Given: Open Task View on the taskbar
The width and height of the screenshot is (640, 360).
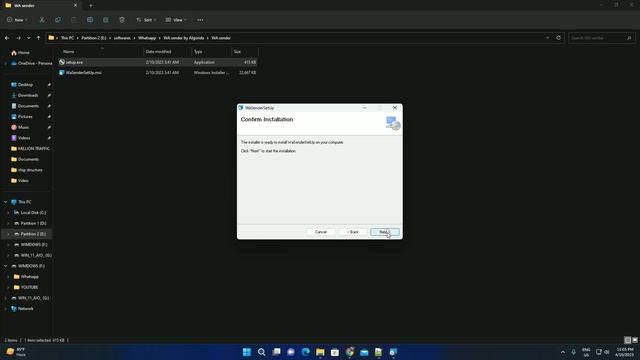Looking at the screenshot, I should click(276, 352).
